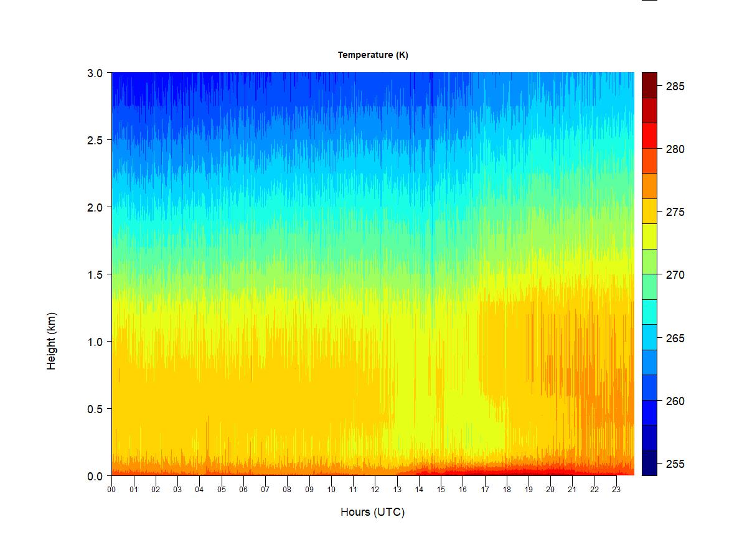Image resolution: width=747 pixels, height=560 pixels.
Task: Click the red near-surface layer at hour 20
Action: tap(550, 470)
